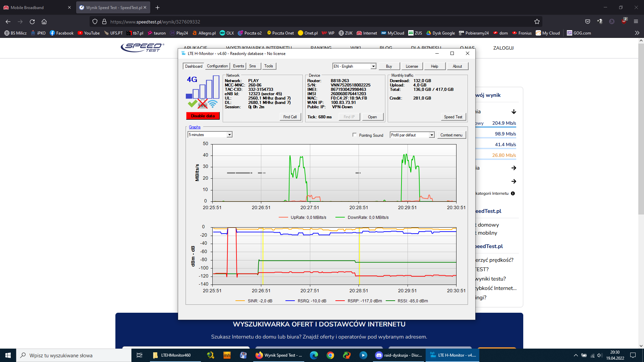Click the Find Cell button

point(290,117)
